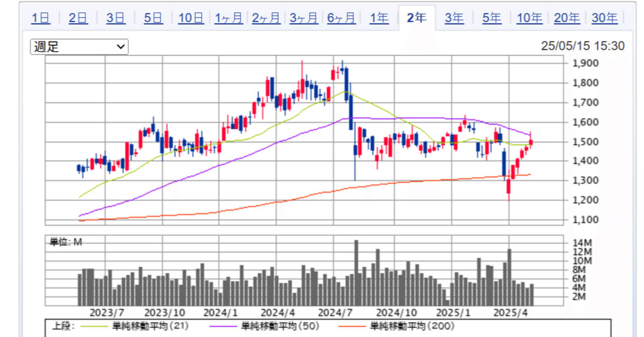Image resolution: width=644 pixels, height=337 pixels.
Task: Click the lowest red candlestick near 2025/4
Action: [x=509, y=186]
